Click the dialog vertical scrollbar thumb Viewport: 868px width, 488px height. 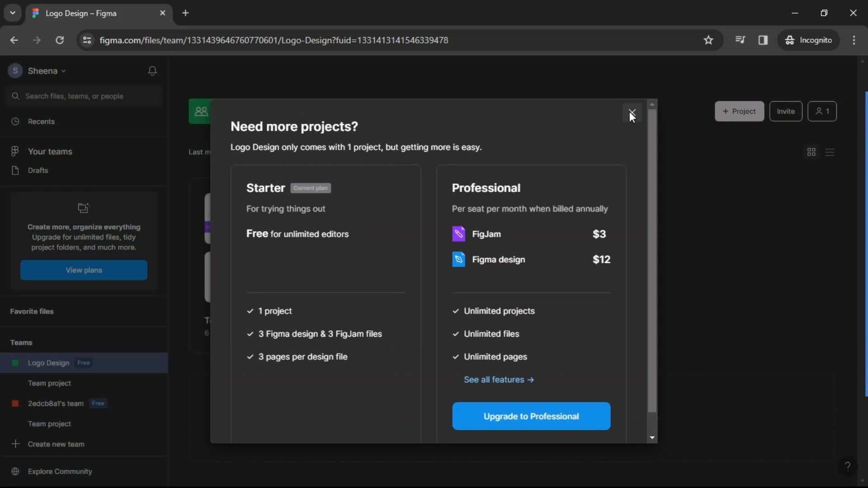coord(652,261)
